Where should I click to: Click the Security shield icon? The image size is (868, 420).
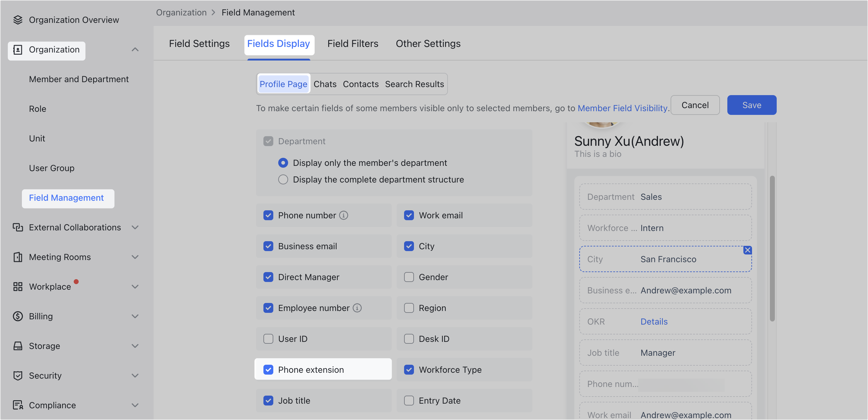pos(18,376)
